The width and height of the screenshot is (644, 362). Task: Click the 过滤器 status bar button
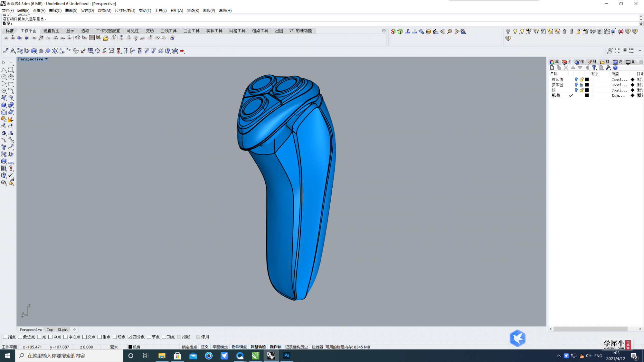tap(317, 347)
